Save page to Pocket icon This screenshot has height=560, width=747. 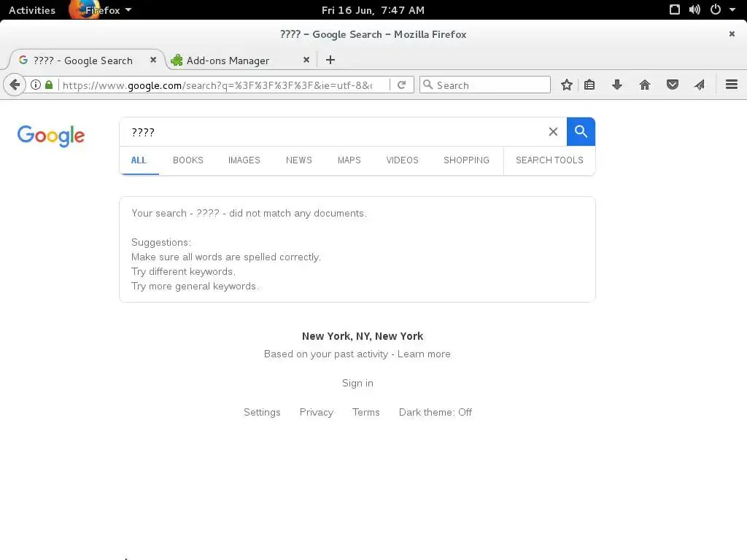tap(672, 85)
